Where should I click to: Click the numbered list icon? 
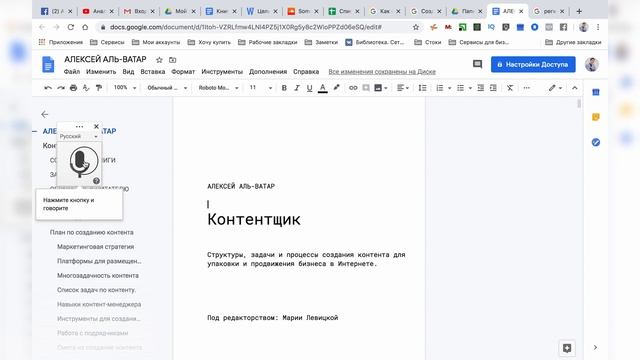pyautogui.click(x=440, y=88)
